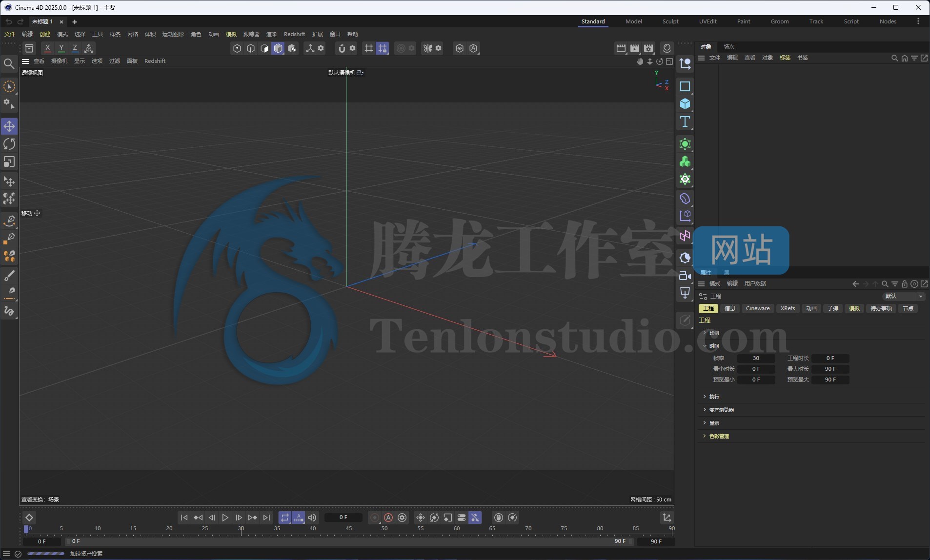Screen dimensions: 930x560
Task: Select the Move tool in left toolbar
Action: [9, 126]
